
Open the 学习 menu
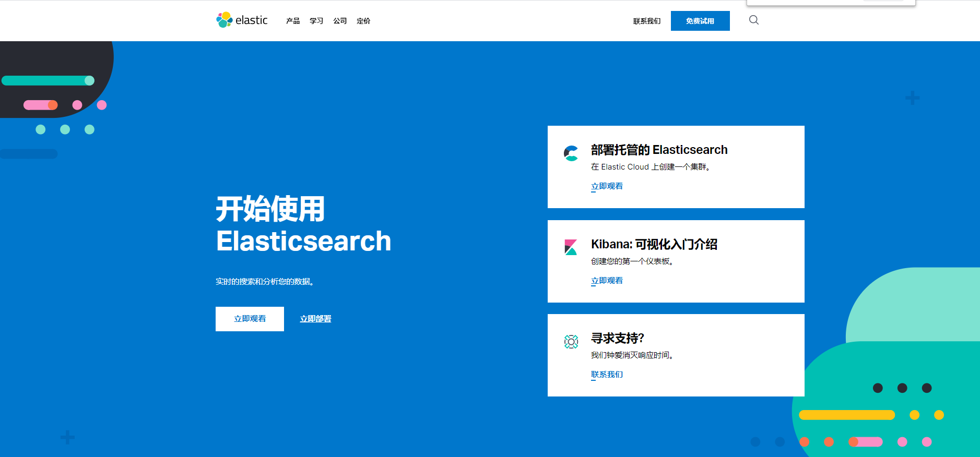316,21
